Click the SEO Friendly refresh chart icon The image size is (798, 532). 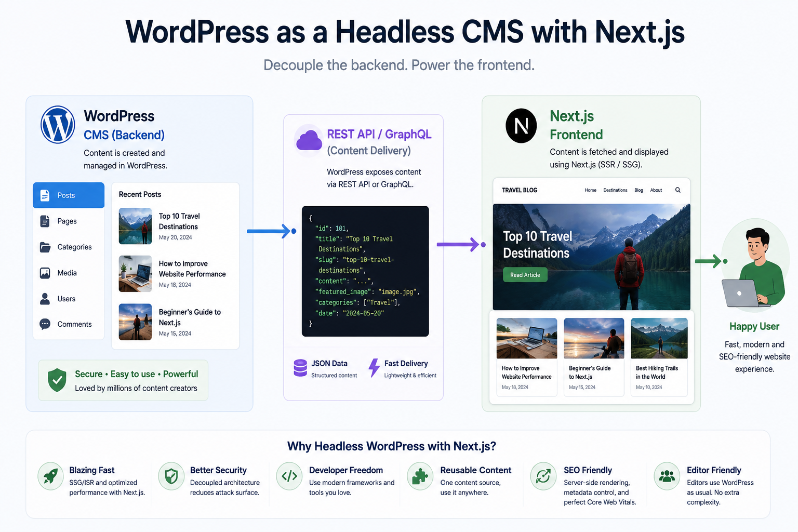pos(543,476)
